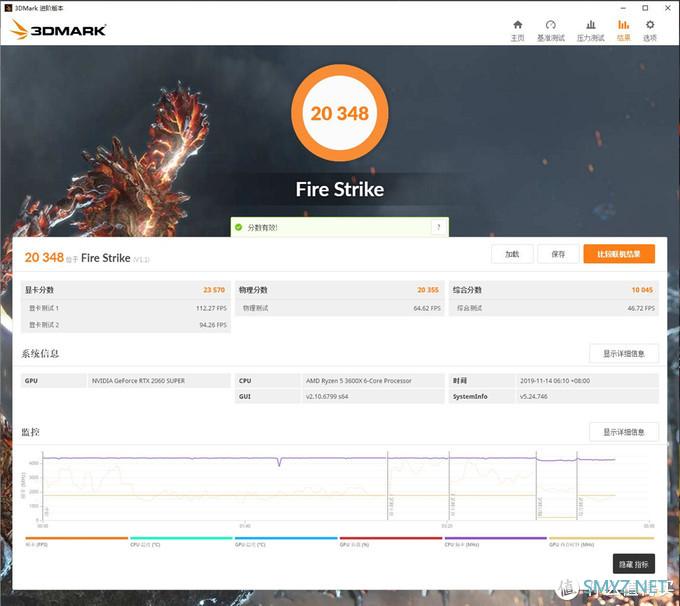Image resolution: width=680 pixels, height=606 pixels.
Task: Open the Home (主页) tab icon
Action: [517, 25]
